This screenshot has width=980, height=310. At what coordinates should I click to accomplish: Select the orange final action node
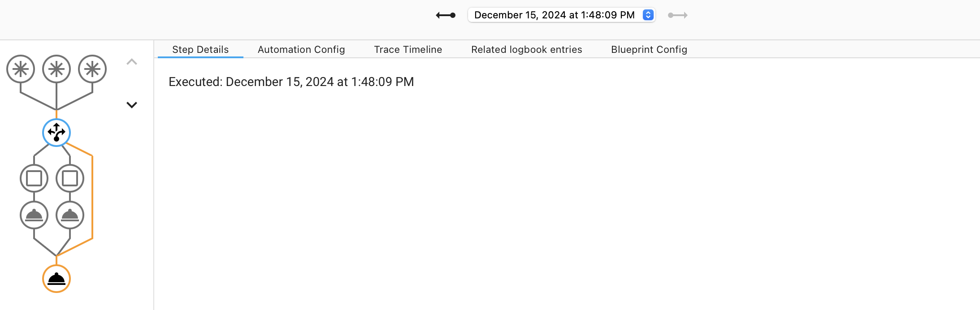56,279
